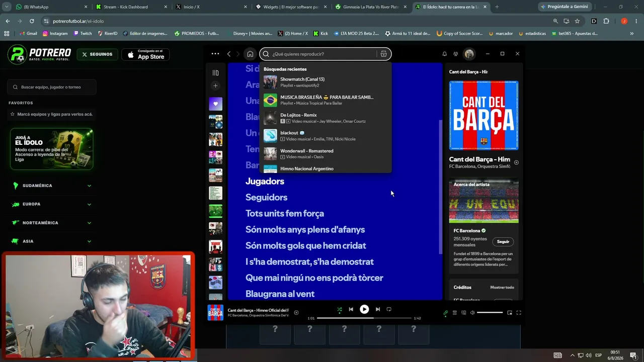644x362 pixels.
Task: Click lyric line 'Seguidors'
Action: coord(266,198)
